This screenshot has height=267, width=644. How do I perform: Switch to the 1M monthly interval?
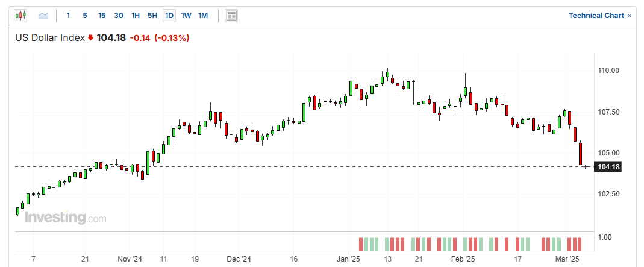click(203, 16)
